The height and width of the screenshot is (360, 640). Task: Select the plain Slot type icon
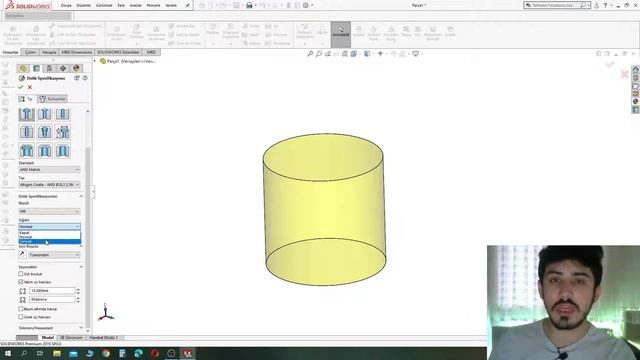tap(62, 150)
